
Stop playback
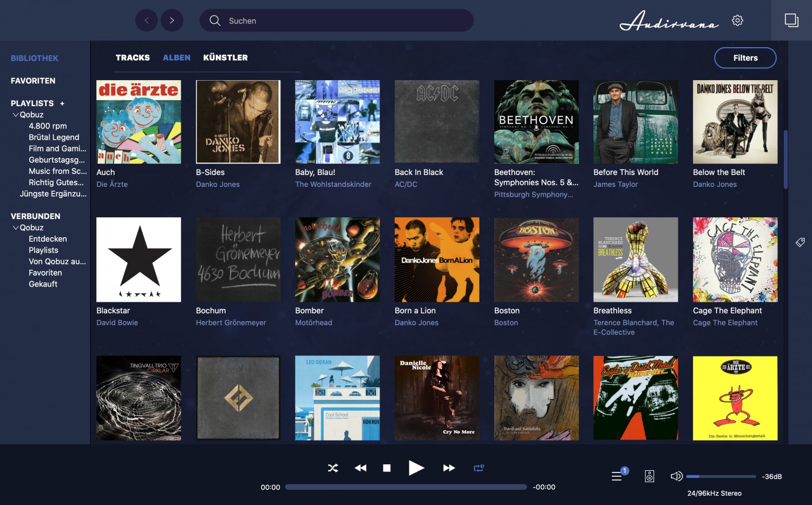pos(387,468)
